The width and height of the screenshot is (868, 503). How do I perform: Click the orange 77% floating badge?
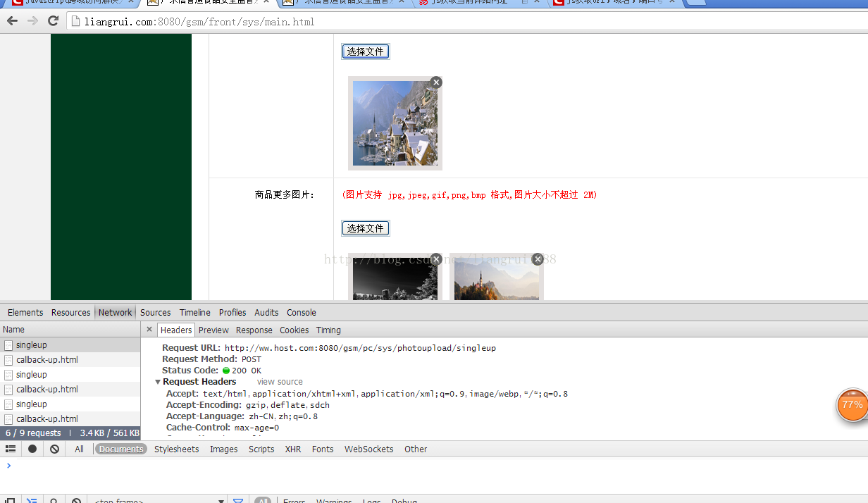pos(852,405)
